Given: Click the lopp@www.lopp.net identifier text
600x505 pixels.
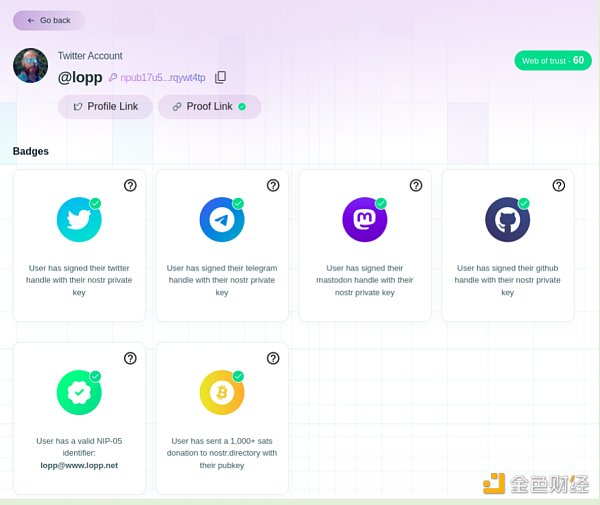Looking at the screenshot, I should pyautogui.click(x=79, y=465).
